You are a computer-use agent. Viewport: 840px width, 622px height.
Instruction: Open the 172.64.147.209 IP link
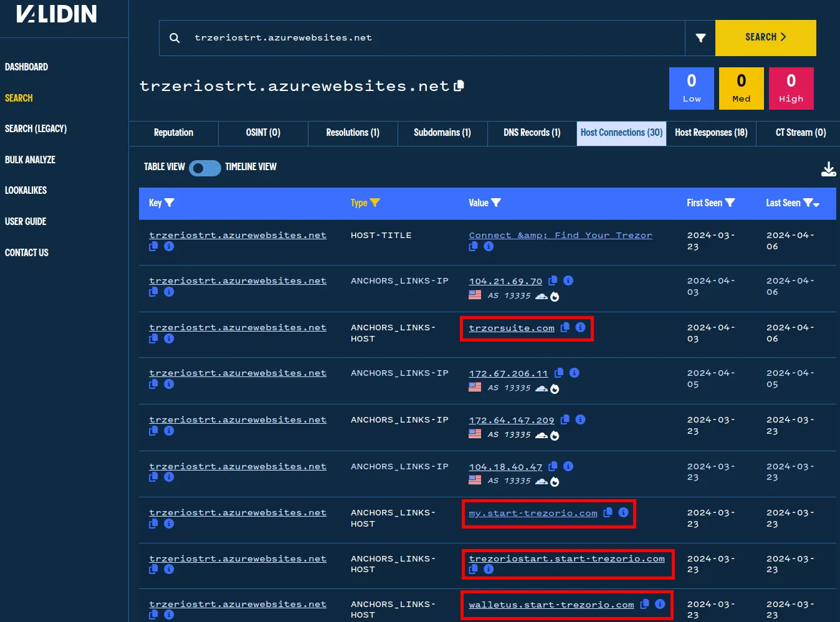pos(512,420)
